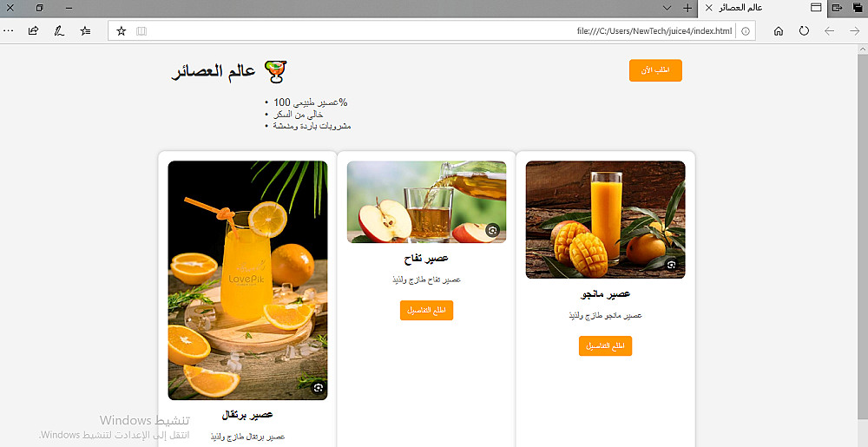
Task: Click visual search icon on orange juice image
Action: click(318, 388)
